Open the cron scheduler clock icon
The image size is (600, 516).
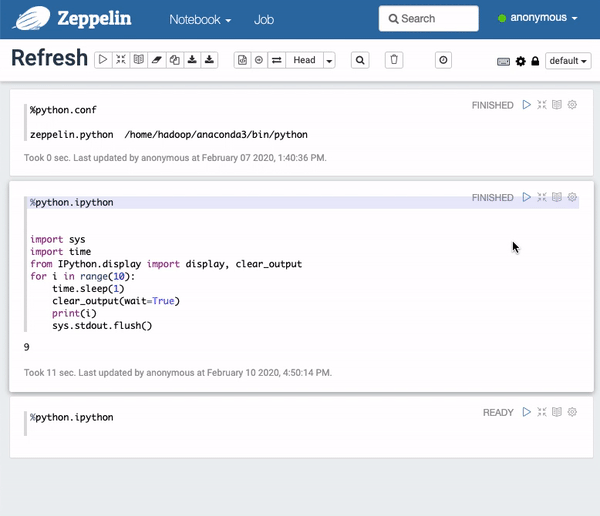click(x=443, y=60)
